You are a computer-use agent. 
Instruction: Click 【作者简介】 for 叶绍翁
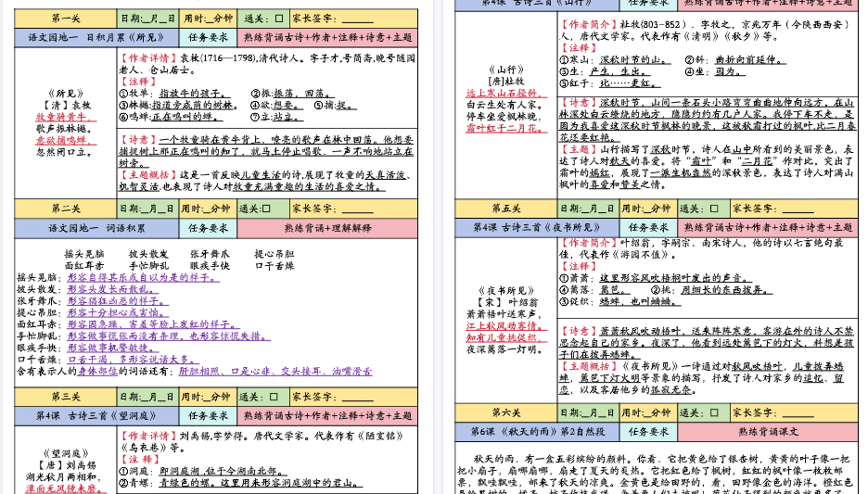coord(588,243)
